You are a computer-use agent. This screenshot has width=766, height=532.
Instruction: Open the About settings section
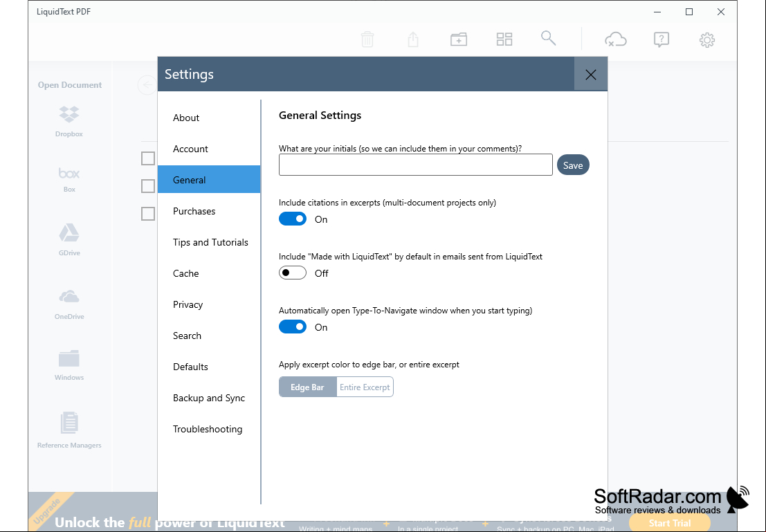click(x=209, y=118)
